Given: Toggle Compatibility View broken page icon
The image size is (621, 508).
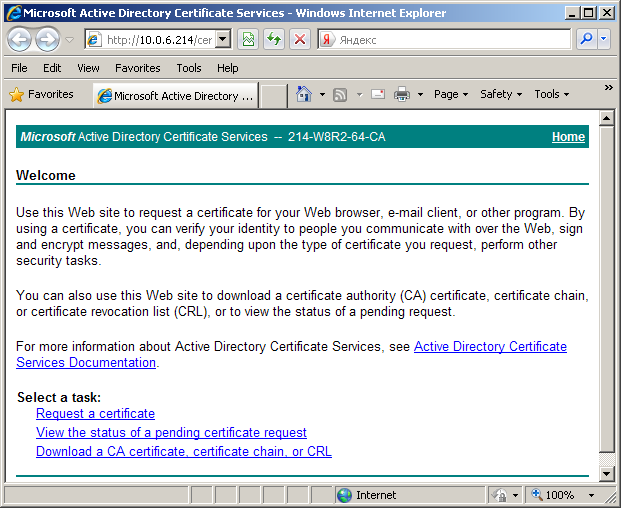Looking at the screenshot, I should 248,40.
